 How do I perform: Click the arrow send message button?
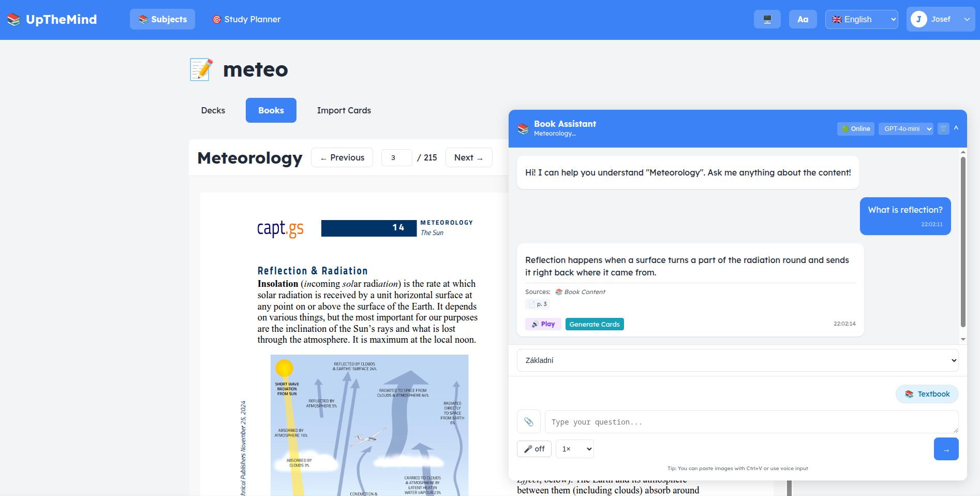click(x=946, y=449)
